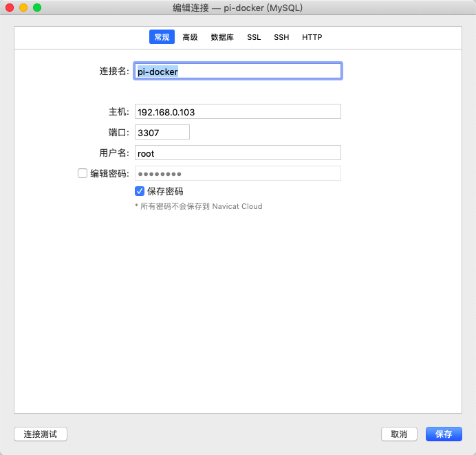Image resolution: width=476 pixels, height=455 pixels.
Task: Save the connection with 保存
Action: pos(444,434)
